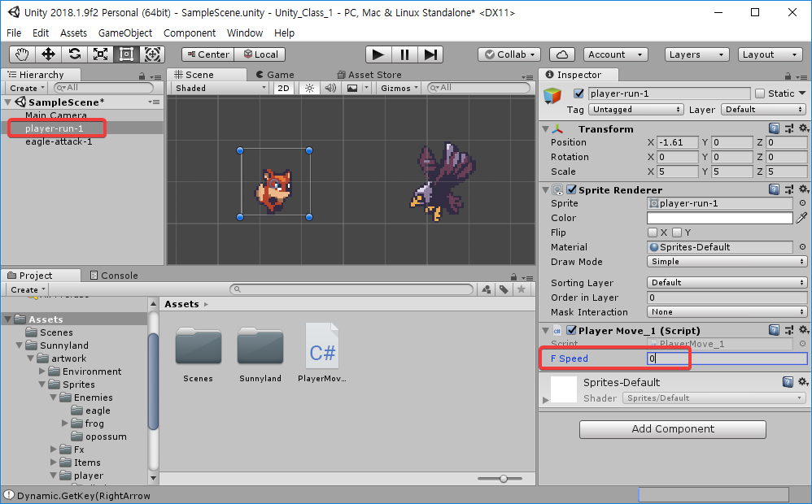Click the Add Component button
812x504 pixels.
(672, 429)
